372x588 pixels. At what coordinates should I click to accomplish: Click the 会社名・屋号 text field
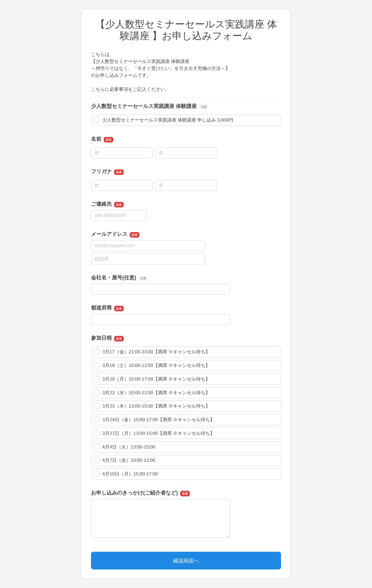click(161, 289)
